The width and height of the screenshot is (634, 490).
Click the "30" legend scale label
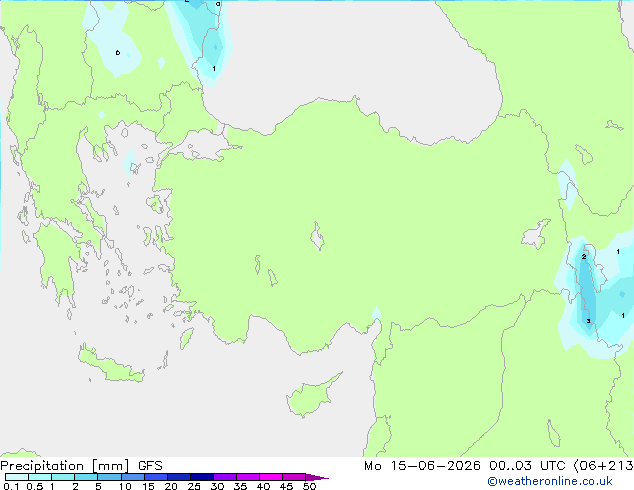coord(217,486)
